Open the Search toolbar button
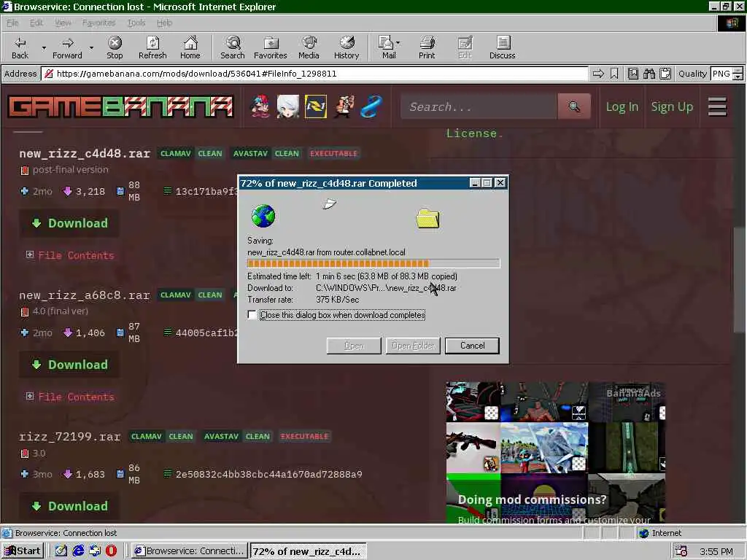 pyautogui.click(x=233, y=47)
